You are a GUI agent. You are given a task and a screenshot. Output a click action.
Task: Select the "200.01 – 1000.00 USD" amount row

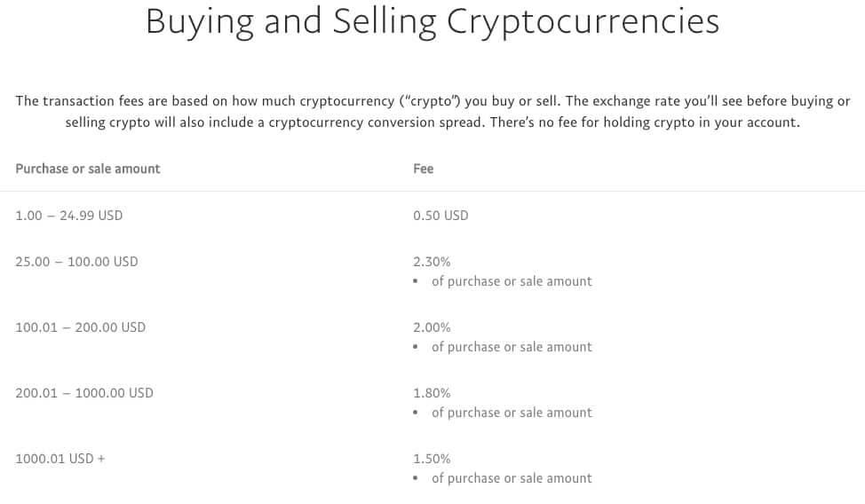pyautogui.click(x=84, y=393)
